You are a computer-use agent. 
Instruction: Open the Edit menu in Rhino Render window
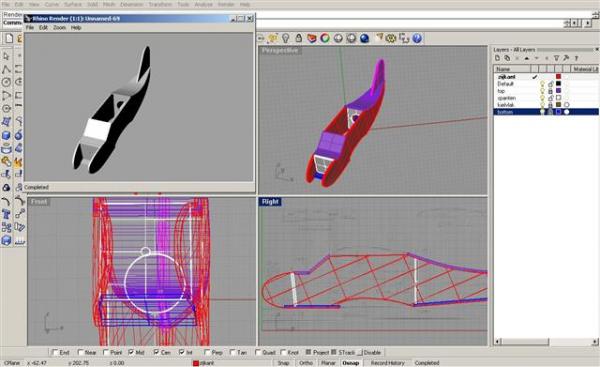[x=43, y=28]
